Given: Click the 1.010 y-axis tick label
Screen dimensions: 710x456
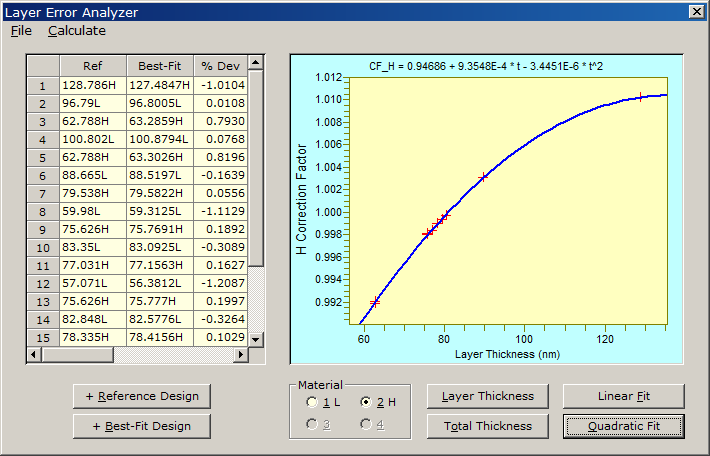Looking at the screenshot, I should point(329,100).
